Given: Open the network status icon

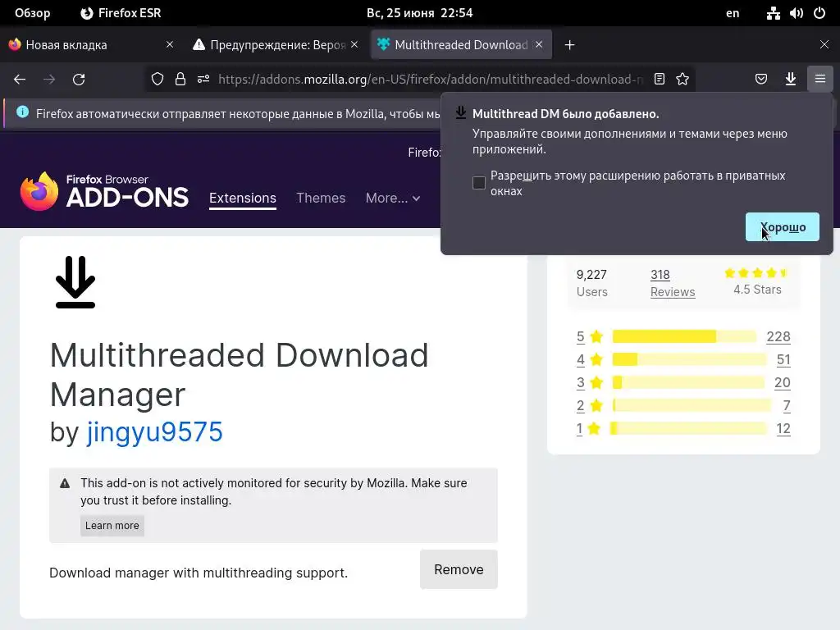Looking at the screenshot, I should pos(773,13).
